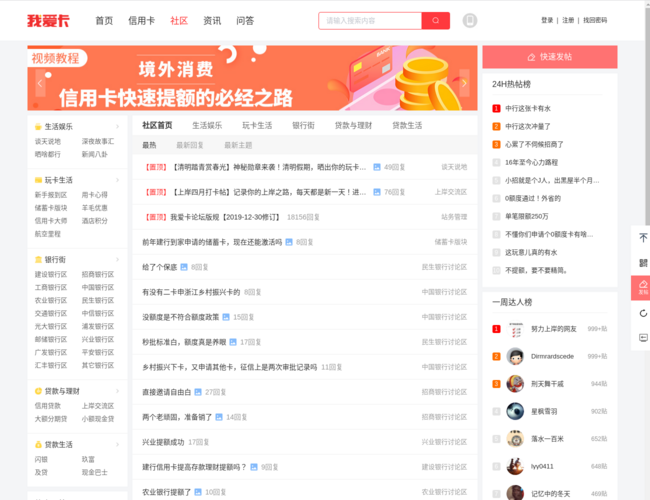Screen dimensions: 650x500
Task: Go to previous banner slide arrow
Action: [40, 83]
